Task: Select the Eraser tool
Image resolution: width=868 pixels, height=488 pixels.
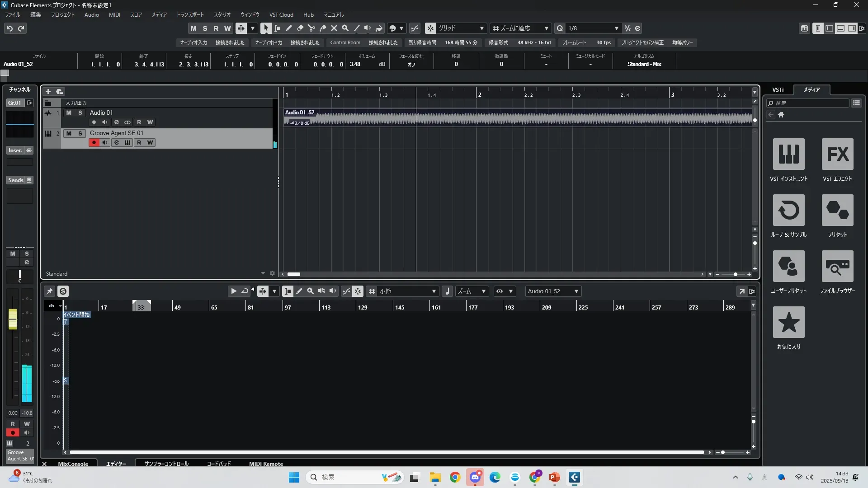Action: [300, 28]
